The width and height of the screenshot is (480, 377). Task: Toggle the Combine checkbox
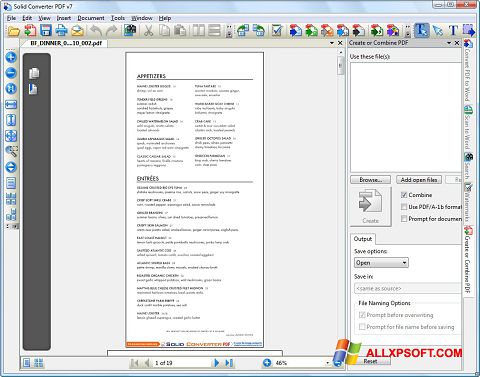[x=404, y=195]
